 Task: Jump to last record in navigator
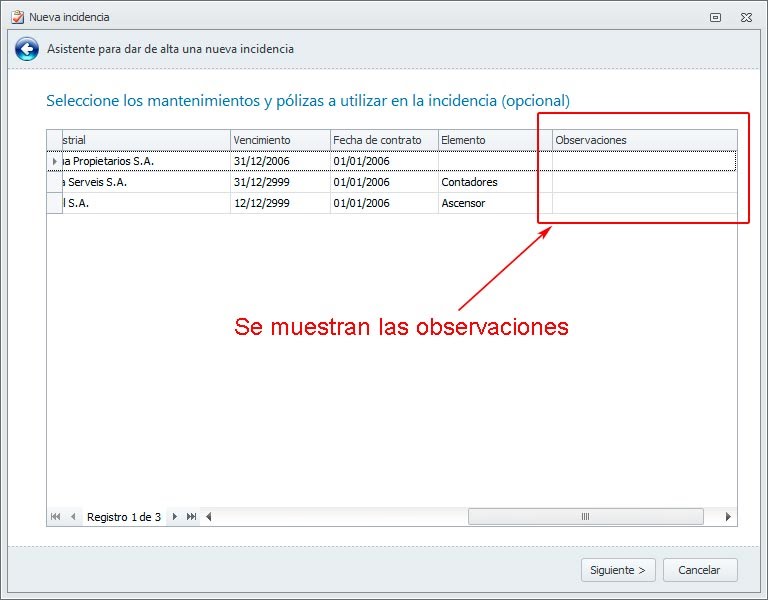(x=191, y=517)
